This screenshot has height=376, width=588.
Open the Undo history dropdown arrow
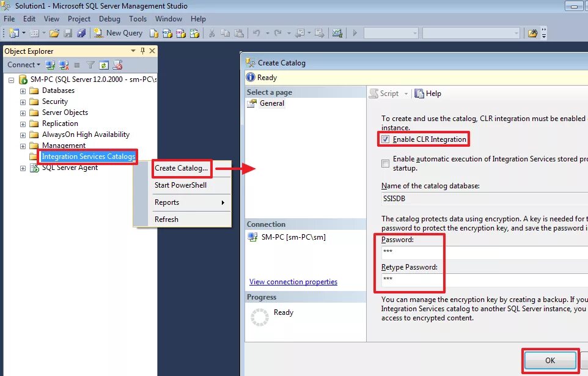point(267,33)
